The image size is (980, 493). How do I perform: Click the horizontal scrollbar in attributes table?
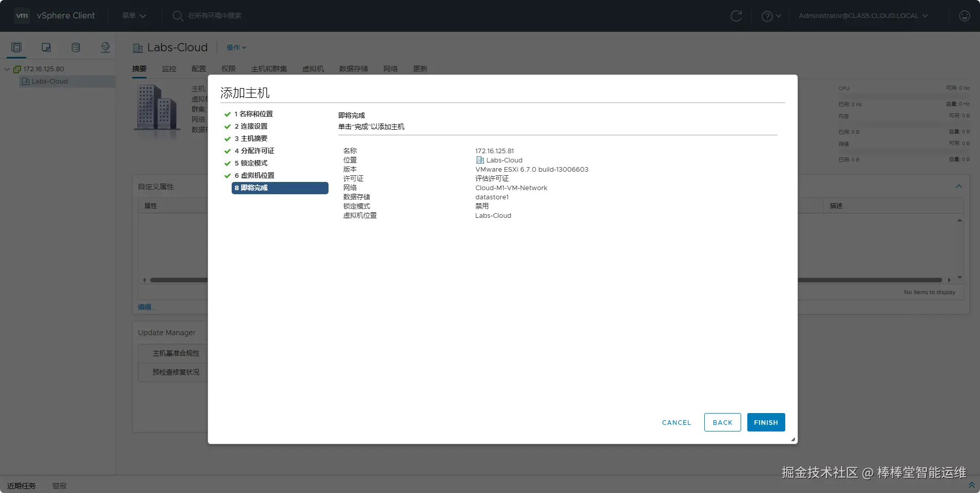546,280
